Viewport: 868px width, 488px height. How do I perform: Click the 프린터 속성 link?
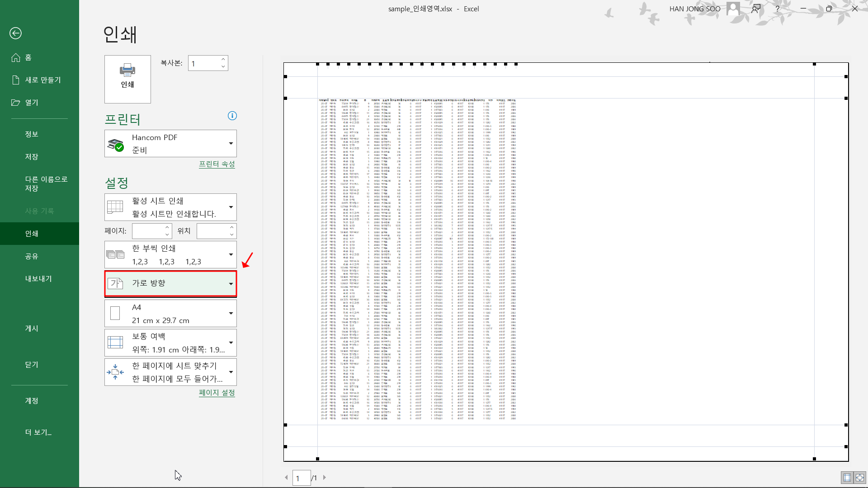(x=217, y=164)
